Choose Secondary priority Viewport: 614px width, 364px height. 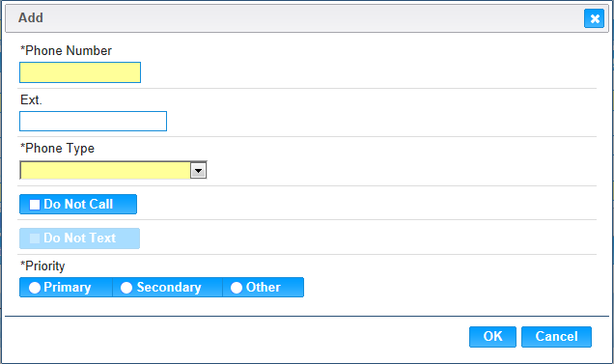pyautogui.click(x=168, y=287)
